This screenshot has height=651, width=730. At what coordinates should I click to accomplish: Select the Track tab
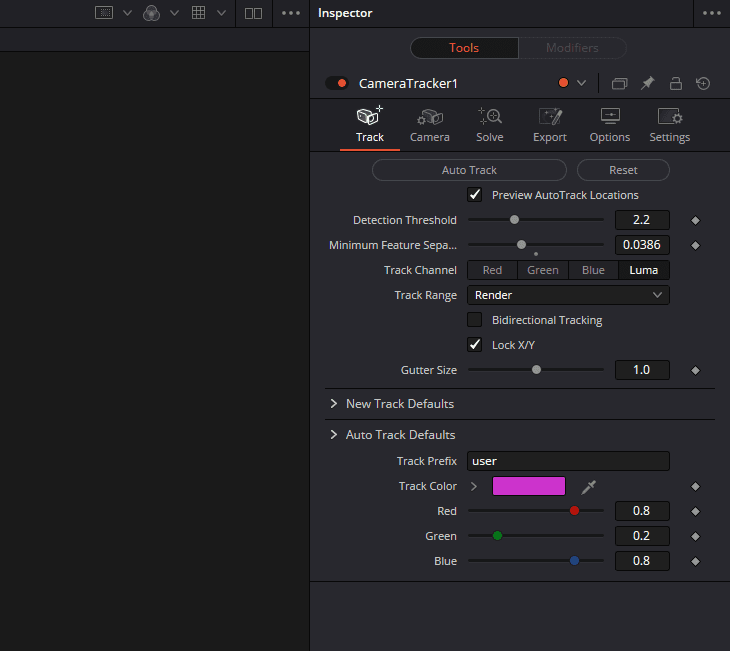[x=370, y=125]
